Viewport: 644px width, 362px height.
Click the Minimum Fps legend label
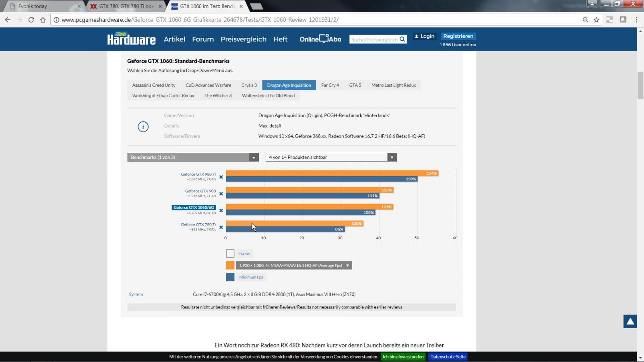point(251,277)
